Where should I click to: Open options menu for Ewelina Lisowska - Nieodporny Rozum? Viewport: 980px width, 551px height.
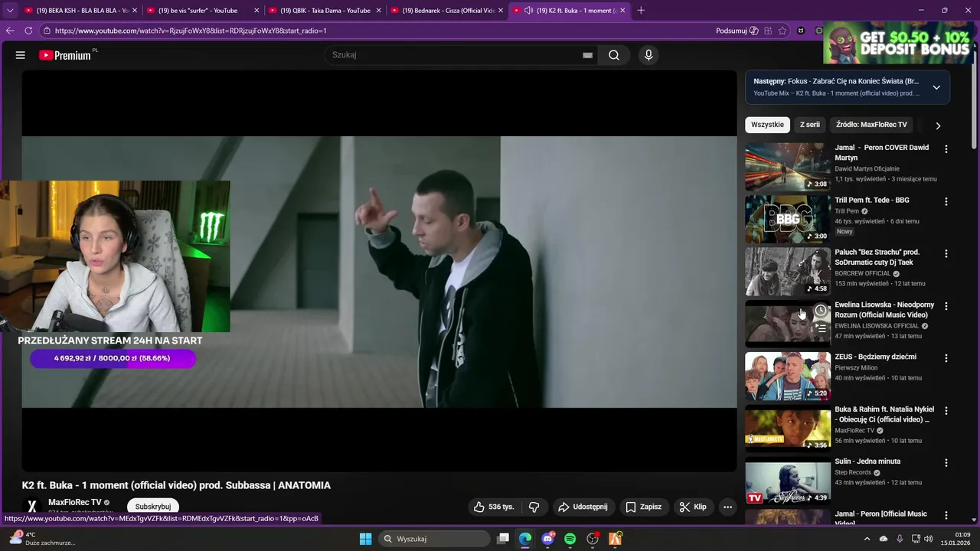946,306
